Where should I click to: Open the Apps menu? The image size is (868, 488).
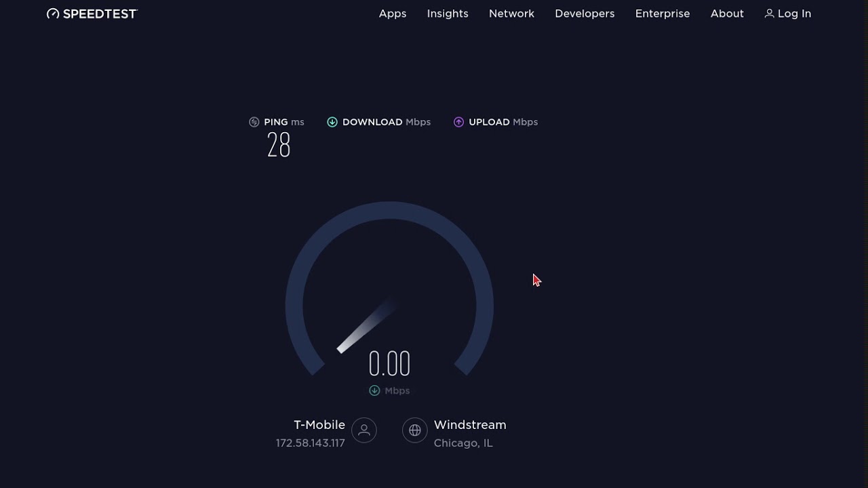tap(393, 14)
